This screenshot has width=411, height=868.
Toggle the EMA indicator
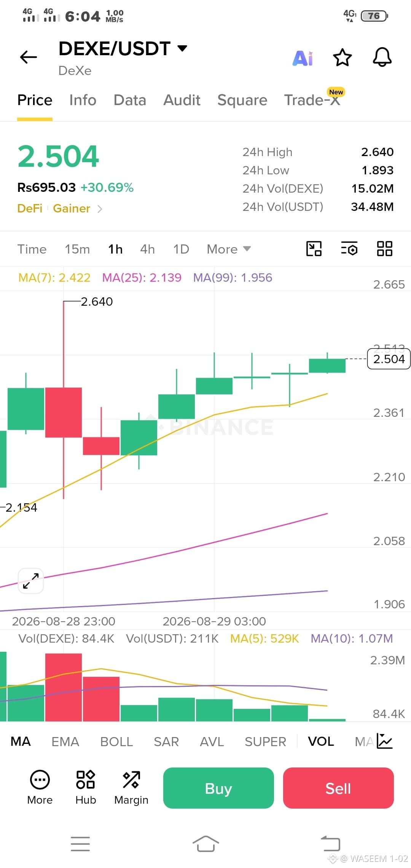pos(65,741)
